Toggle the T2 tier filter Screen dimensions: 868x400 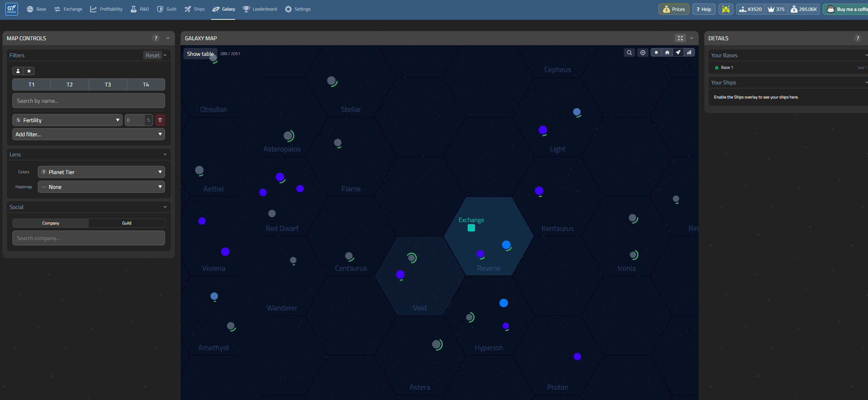tap(70, 84)
